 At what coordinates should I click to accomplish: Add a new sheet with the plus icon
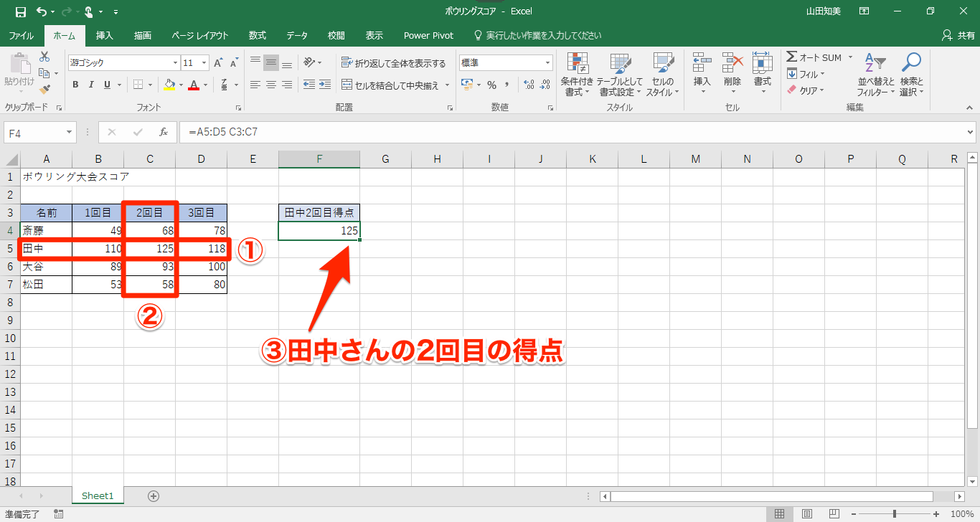click(153, 495)
